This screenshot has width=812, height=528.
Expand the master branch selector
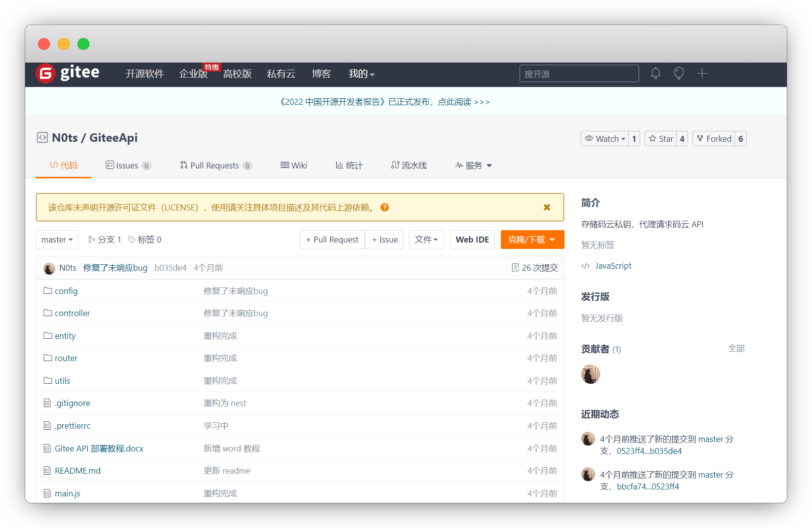(57, 240)
